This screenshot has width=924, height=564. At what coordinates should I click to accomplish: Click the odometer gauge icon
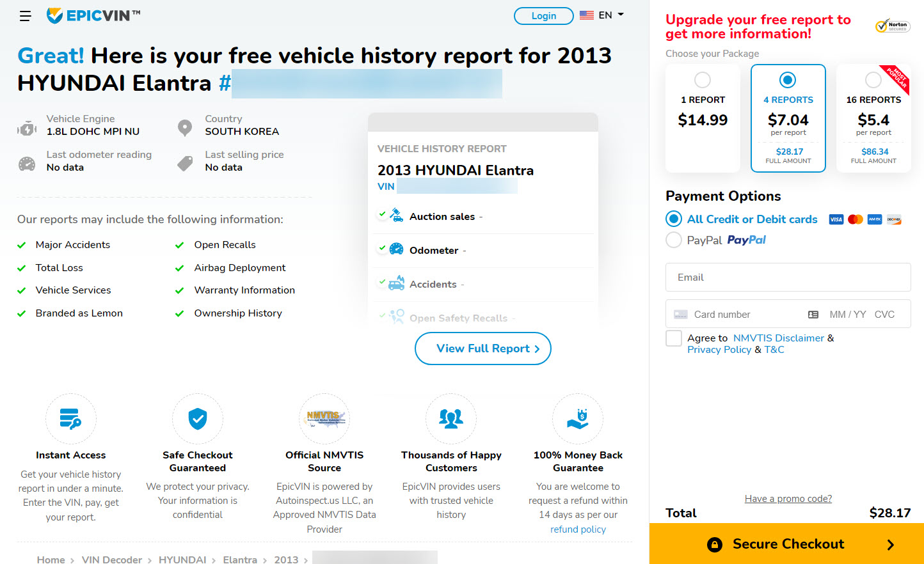[27, 164]
